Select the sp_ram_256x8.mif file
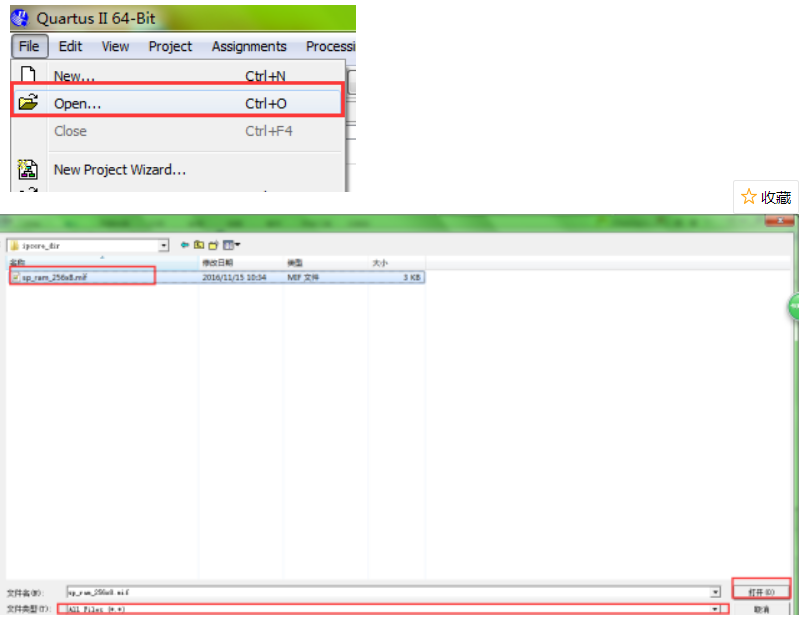805x622 pixels. [x=54, y=277]
